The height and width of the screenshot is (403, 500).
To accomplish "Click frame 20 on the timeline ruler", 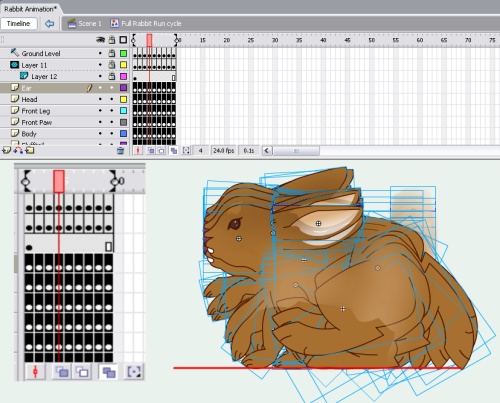I will click(227, 40).
